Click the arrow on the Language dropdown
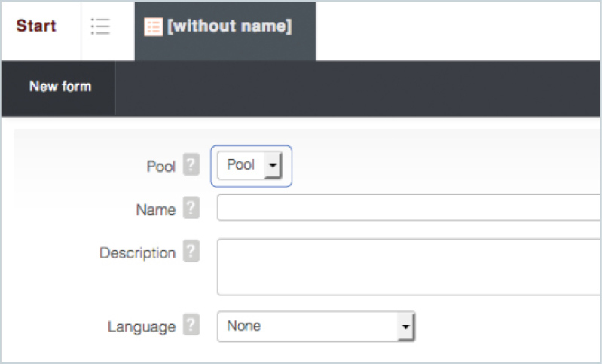The height and width of the screenshot is (364, 602). pos(406,327)
